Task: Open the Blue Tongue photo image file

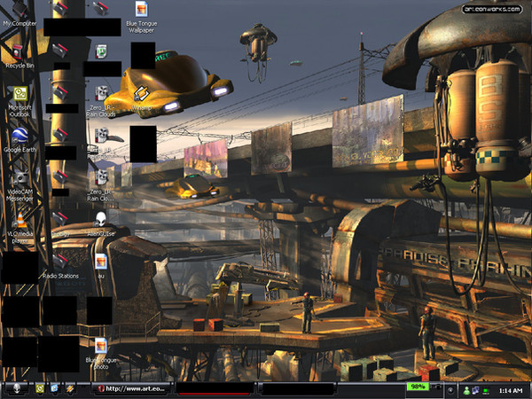Action: click(x=101, y=353)
